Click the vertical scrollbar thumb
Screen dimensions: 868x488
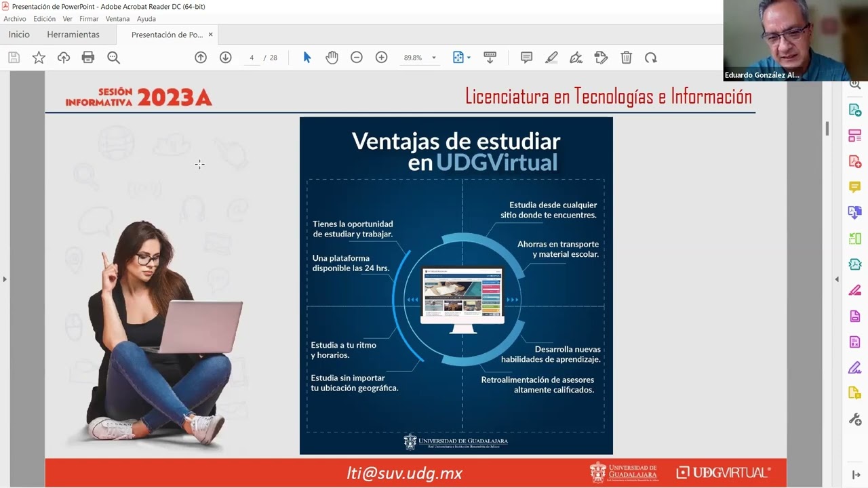point(827,129)
